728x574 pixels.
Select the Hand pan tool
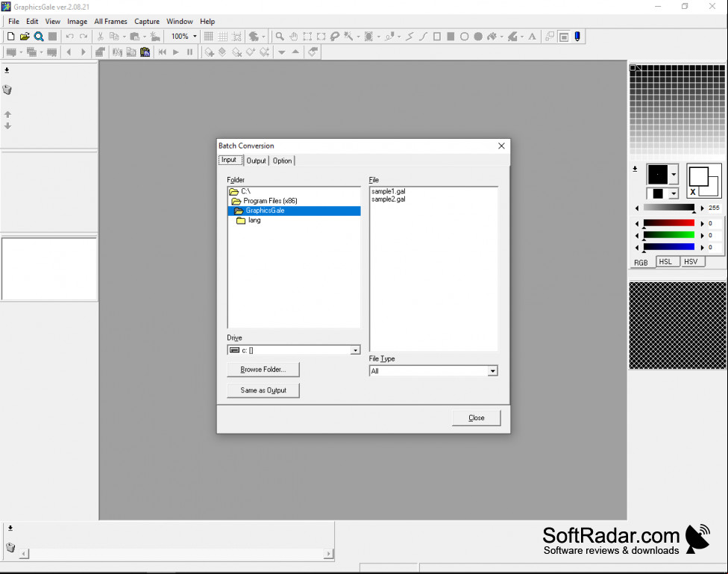coord(293,37)
